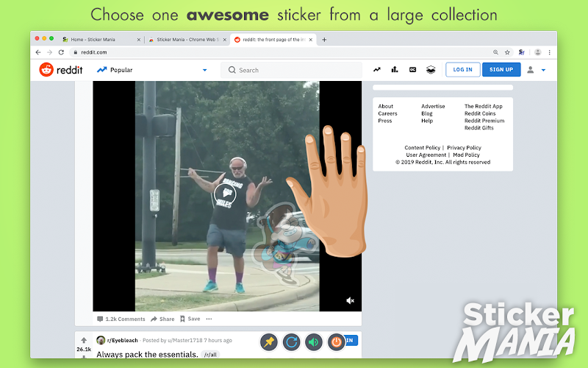Open the Reddit Gifts link
The width and height of the screenshot is (588, 368).
pyautogui.click(x=479, y=127)
